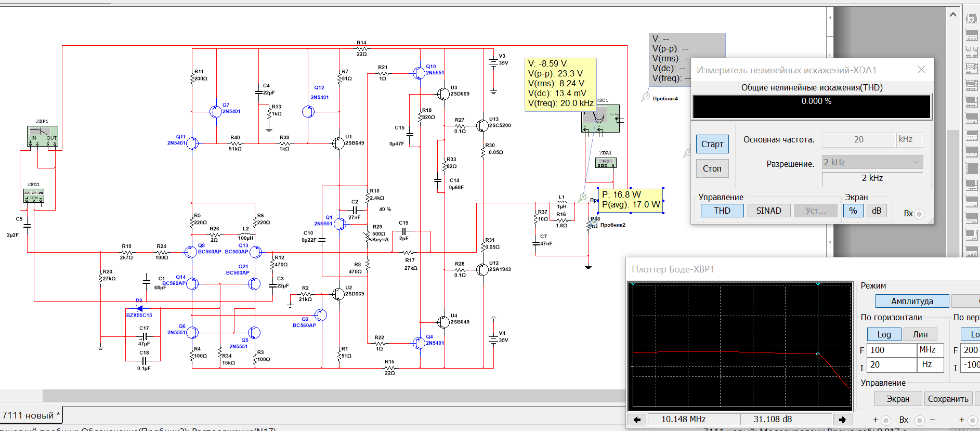Switch to the 7111 новый schematic tab
The width and height of the screenshot is (980, 431).
[31, 415]
